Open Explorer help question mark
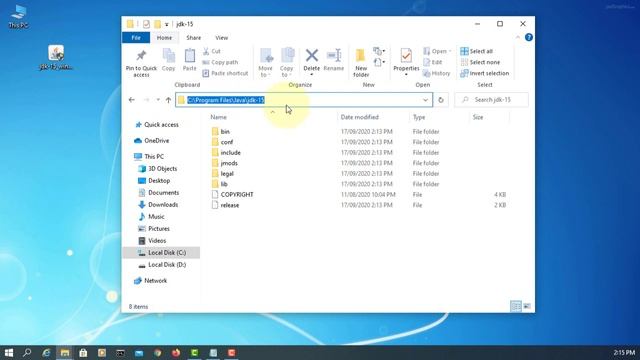640x360 pixels. point(529,38)
